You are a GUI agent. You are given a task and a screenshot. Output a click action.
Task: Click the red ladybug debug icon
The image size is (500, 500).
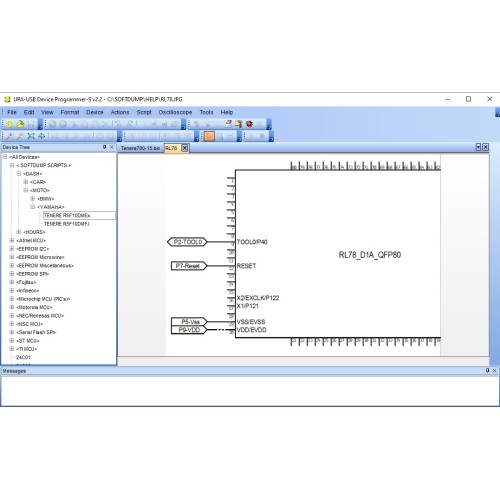249,124
